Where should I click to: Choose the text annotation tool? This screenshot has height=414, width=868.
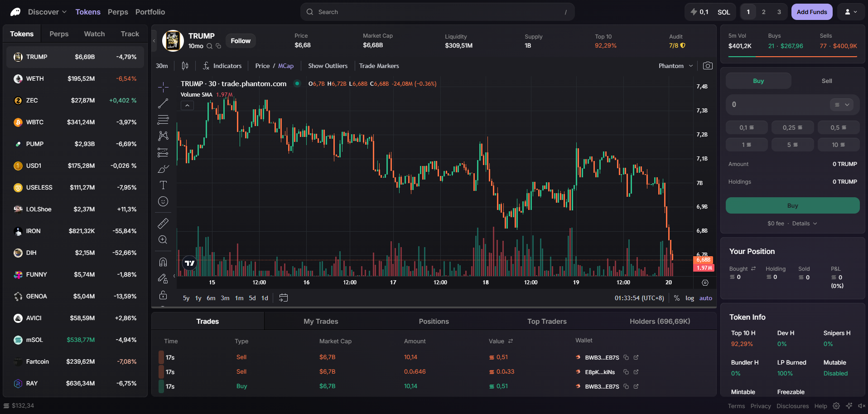(163, 185)
